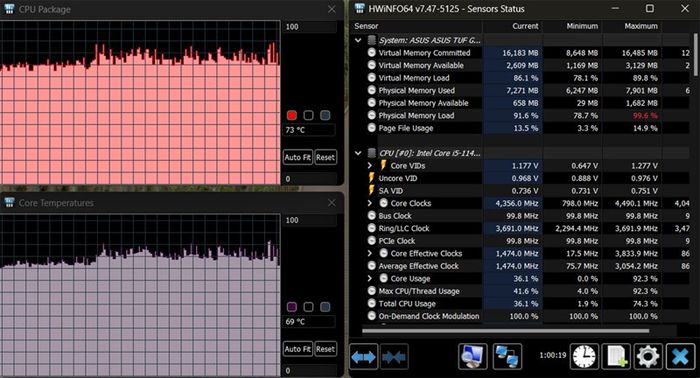This screenshot has height=378, width=700.
Task: Click the horizontal scrollbar under the sensor list
Action: click(x=506, y=331)
